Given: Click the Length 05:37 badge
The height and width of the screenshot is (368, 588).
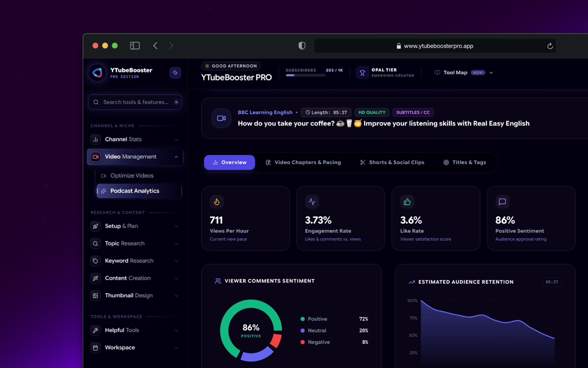Looking at the screenshot, I should tap(326, 112).
